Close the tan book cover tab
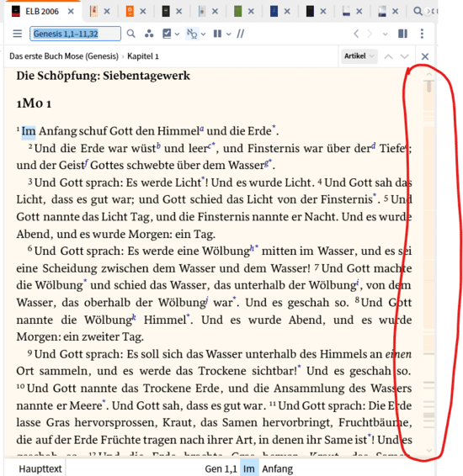This screenshot has height=476, width=463. (107, 12)
